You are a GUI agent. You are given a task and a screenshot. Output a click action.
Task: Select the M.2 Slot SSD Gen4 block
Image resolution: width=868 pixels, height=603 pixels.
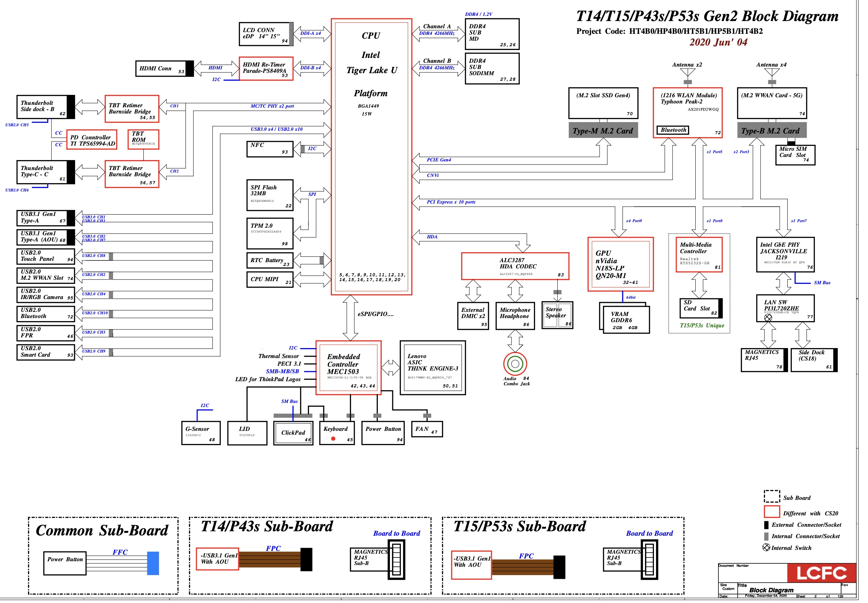[x=603, y=103]
